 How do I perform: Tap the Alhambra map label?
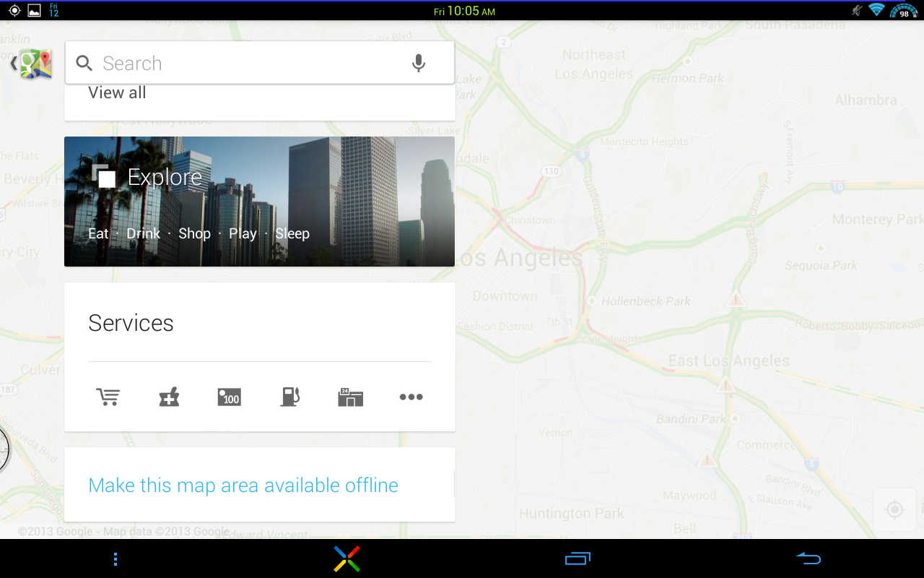(866, 100)
